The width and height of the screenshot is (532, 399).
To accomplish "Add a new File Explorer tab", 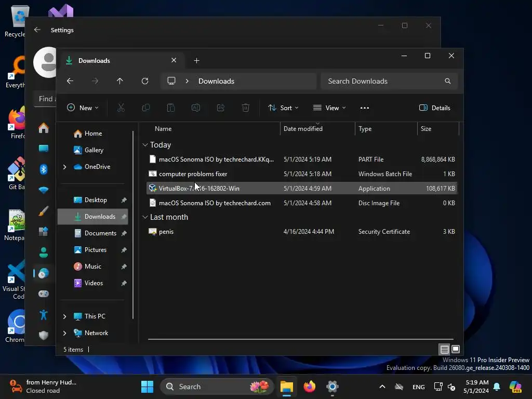I will pyautogui.click(x=196, y=60).
